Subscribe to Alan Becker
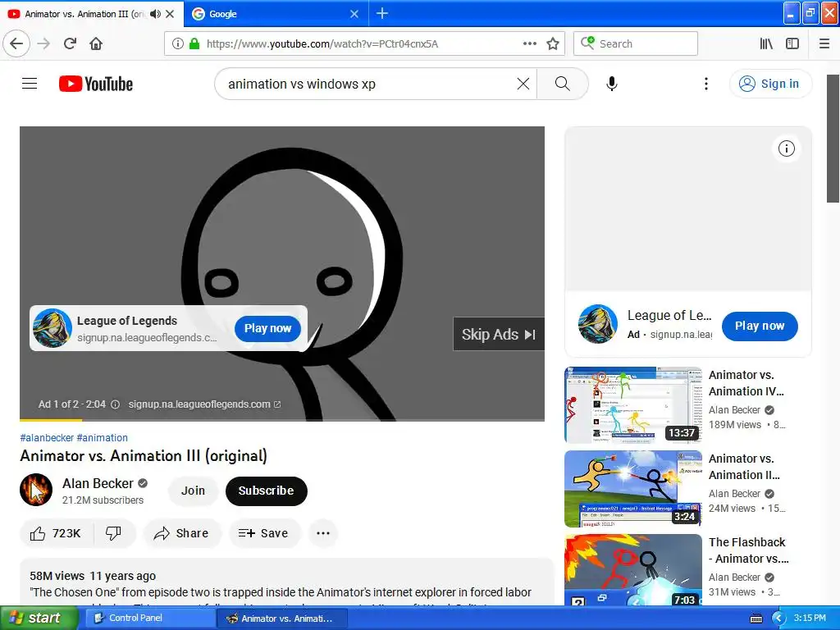This screenshot has height=630, width=840. 267,491
